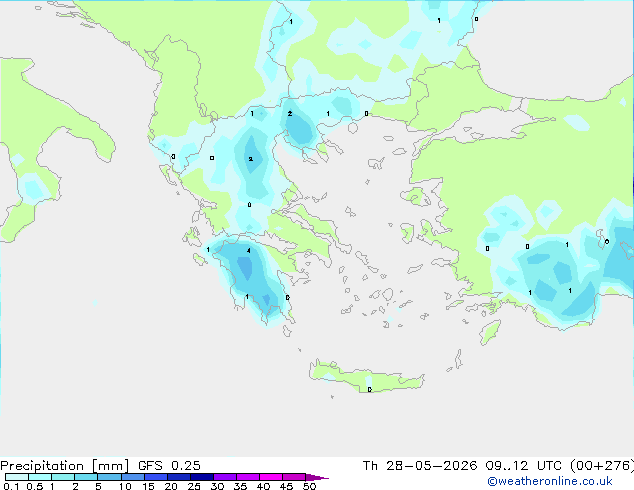Pick the legend swatch between 1 and 2
634x490 pixels.
click(x=63, y=477)
